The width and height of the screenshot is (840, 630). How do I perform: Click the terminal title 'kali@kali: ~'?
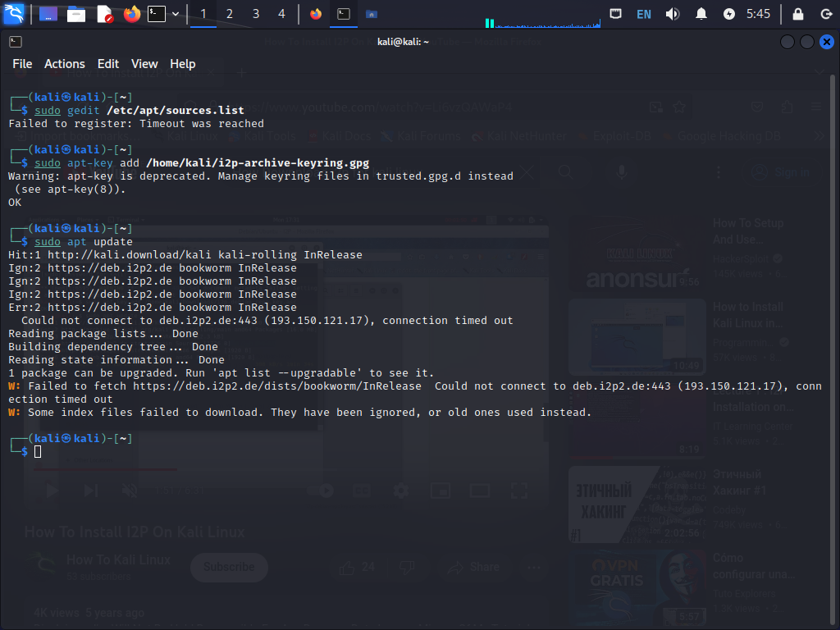tap(403, 42)
